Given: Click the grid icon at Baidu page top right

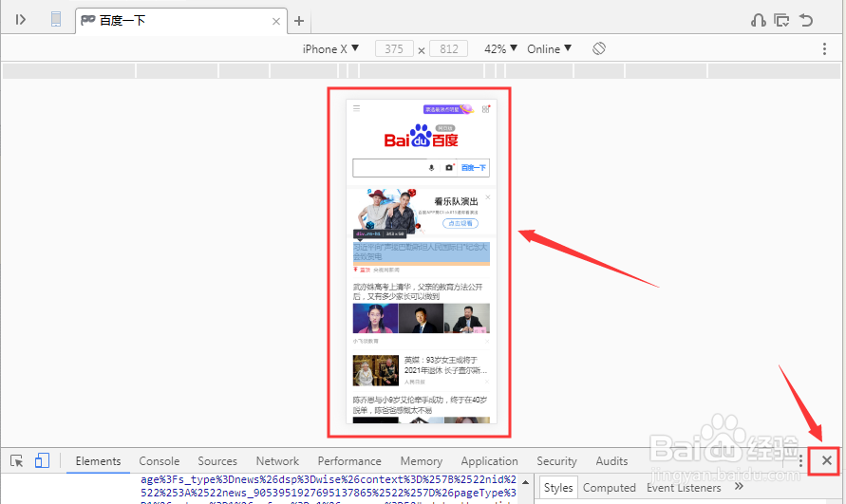Looking at the screenshot, I should click(485, 109).
